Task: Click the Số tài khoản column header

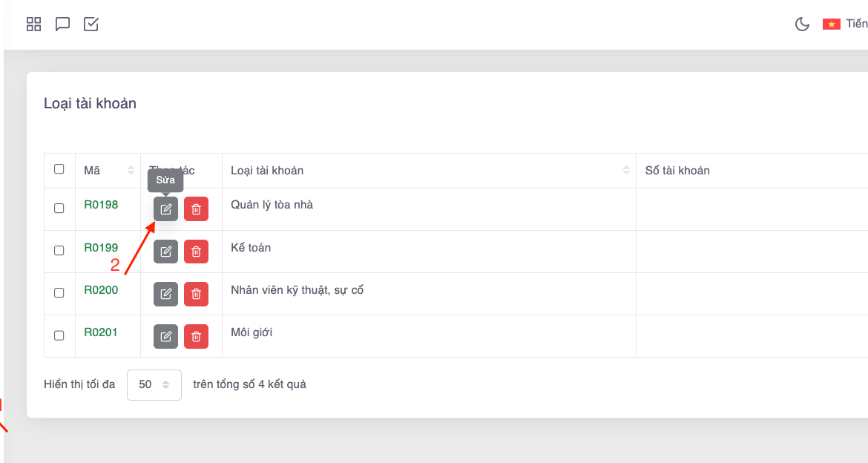Action: (677, 171)
